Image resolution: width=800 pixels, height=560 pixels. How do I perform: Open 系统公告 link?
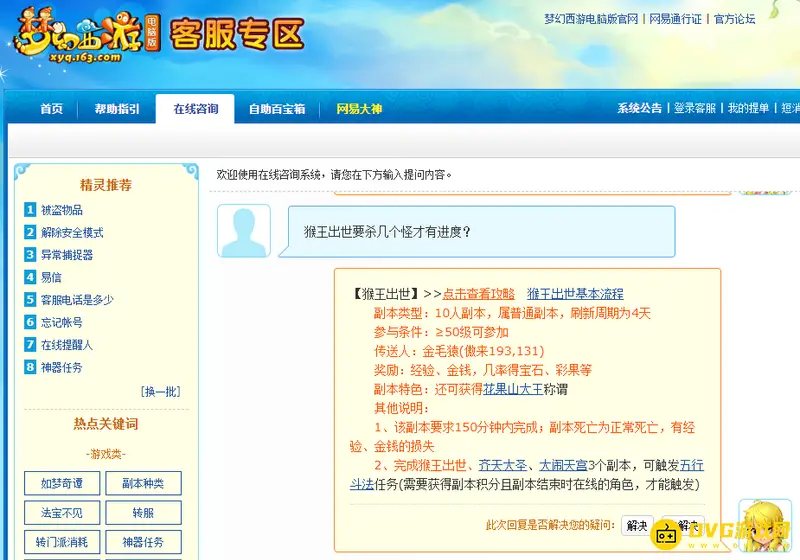tap(639, 108)
